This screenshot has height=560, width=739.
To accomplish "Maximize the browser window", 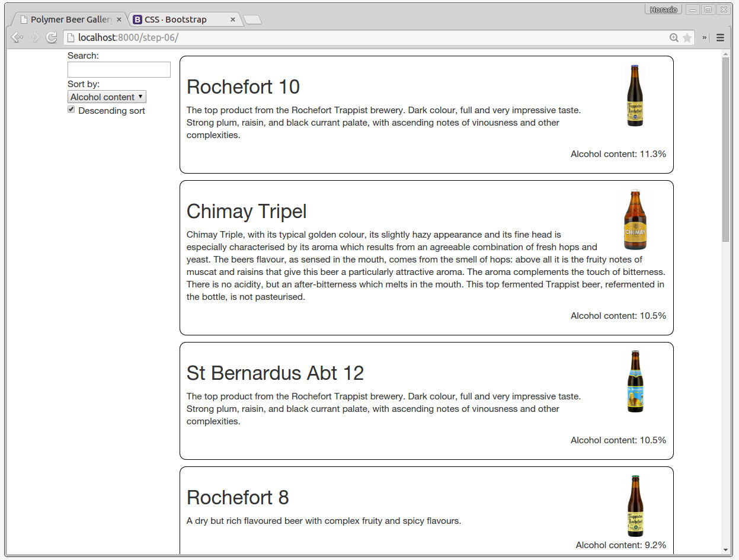I will (708, 9).
